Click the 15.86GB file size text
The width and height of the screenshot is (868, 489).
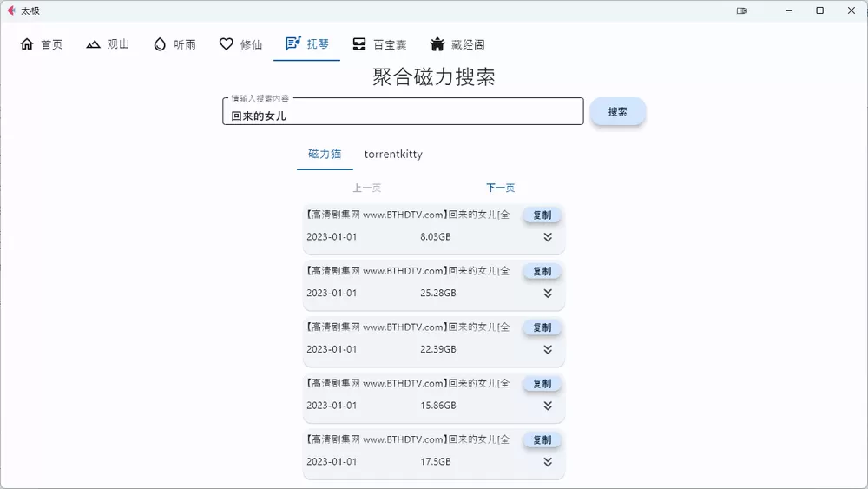[x=437, y=406]
